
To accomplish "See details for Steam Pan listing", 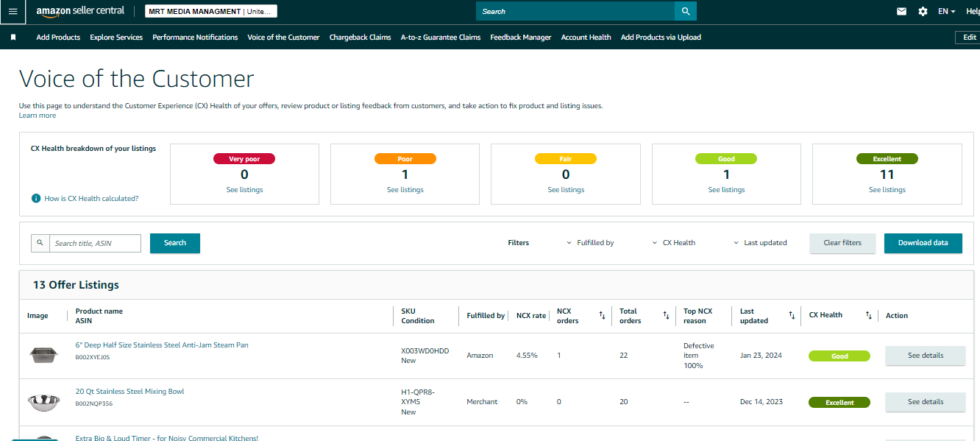I will (925, 356).
